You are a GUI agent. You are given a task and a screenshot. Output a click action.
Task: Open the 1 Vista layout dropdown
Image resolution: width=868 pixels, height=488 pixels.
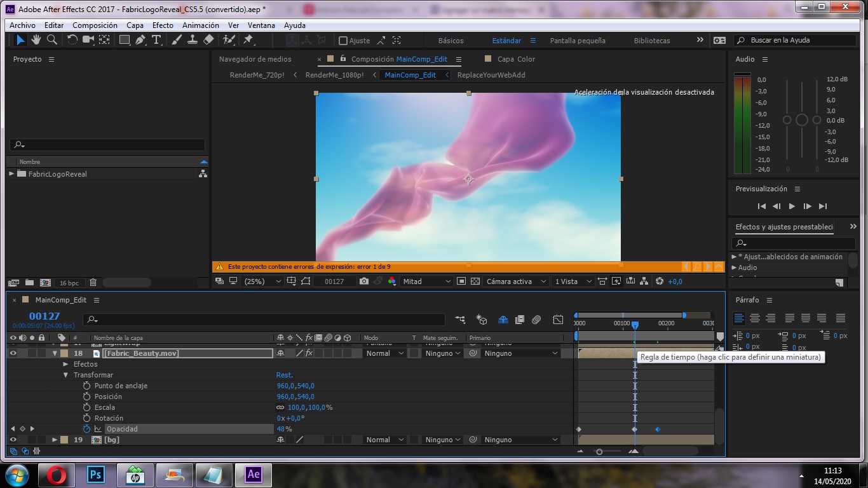(573, 281)
